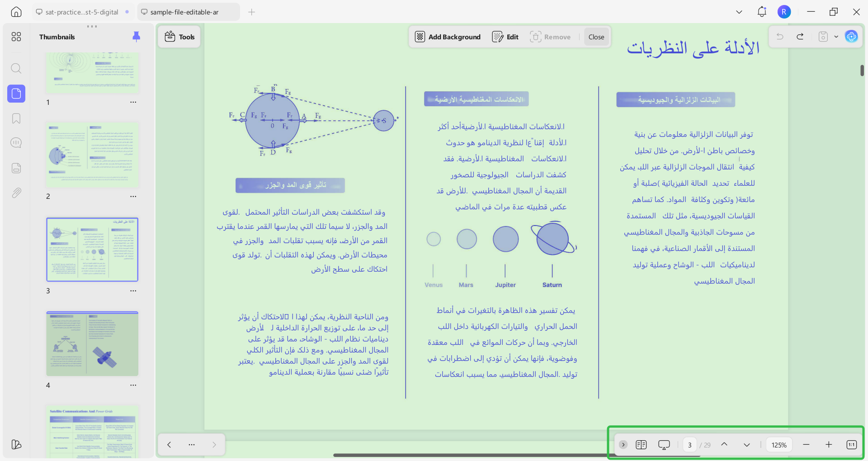Open the search panel icon
This screenshot has width=868, height=461.
(16, 68)
